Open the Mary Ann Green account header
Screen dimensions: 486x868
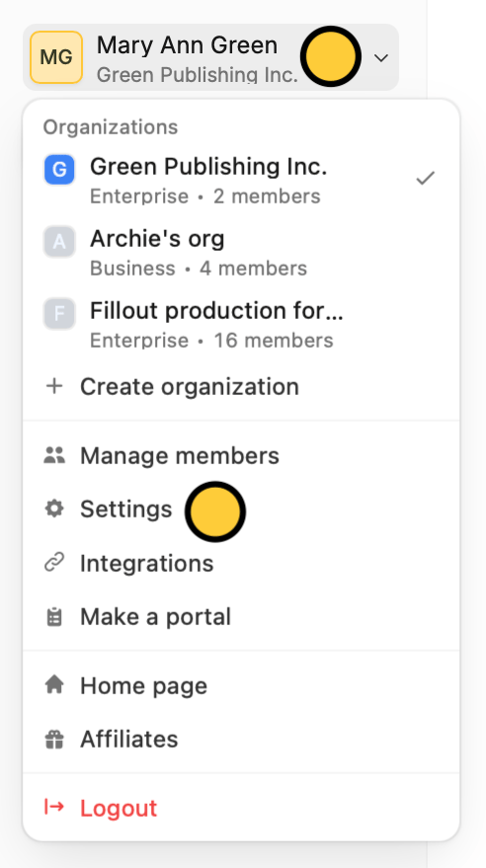pos(210,57)
